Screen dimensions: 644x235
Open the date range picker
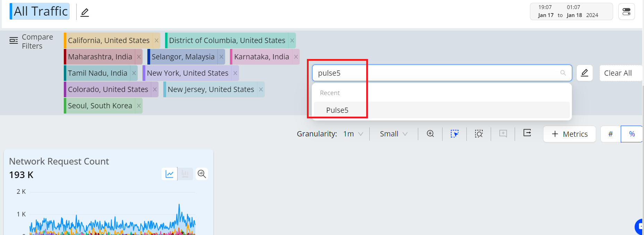coord(571,11)
